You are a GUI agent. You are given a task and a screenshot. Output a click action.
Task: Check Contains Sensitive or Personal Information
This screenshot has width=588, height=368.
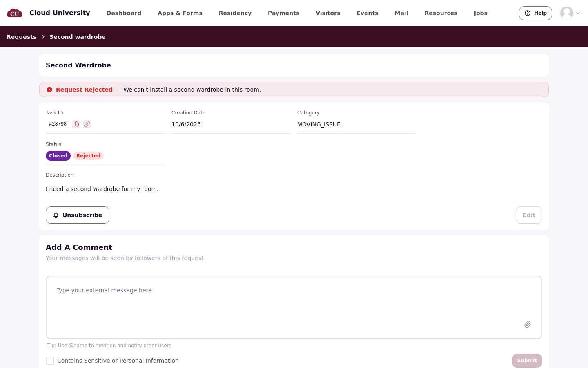pos(50,361)
